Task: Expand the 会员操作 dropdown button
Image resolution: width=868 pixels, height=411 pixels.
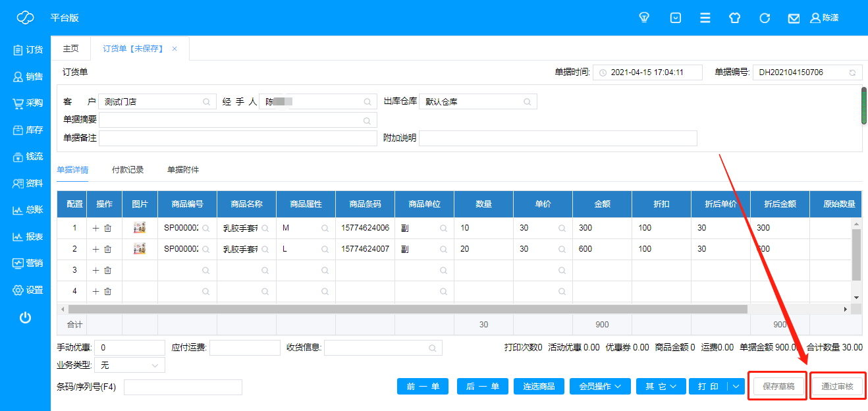Action: point(600,387)
